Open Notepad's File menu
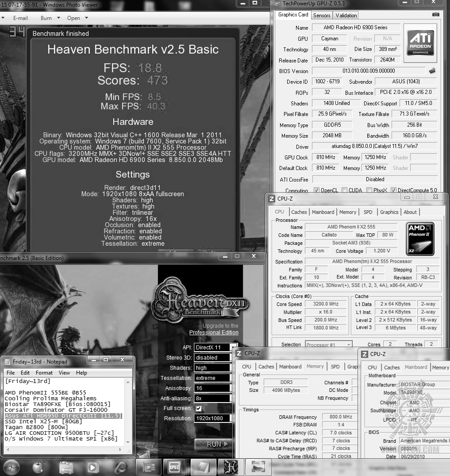This screenshot has width=450, height=476. (x=11, y=372)
